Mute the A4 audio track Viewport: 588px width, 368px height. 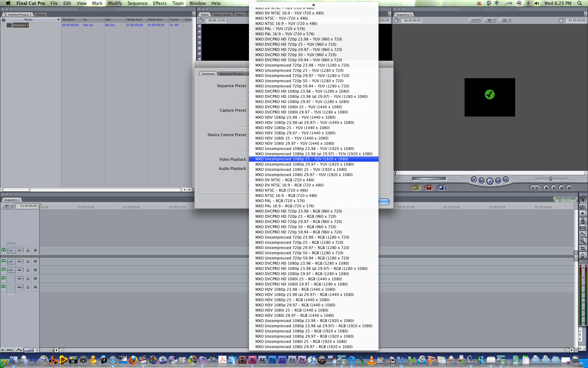pos(4,287)
